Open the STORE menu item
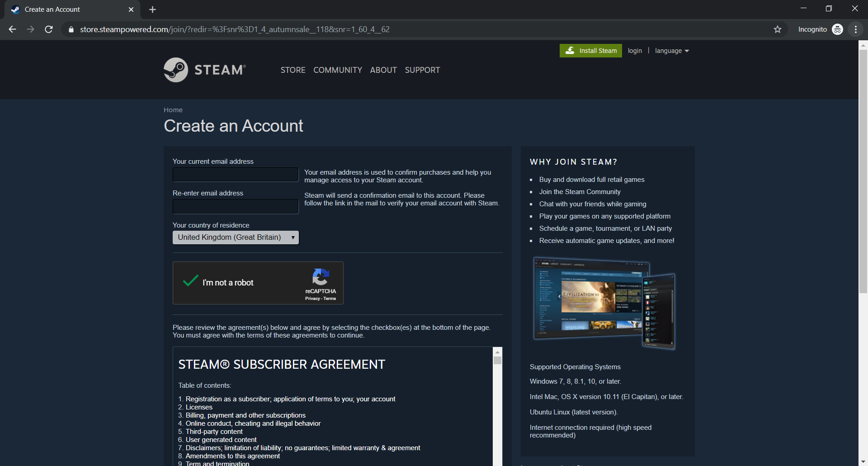868x466 pixels. (x=293, y=70)
